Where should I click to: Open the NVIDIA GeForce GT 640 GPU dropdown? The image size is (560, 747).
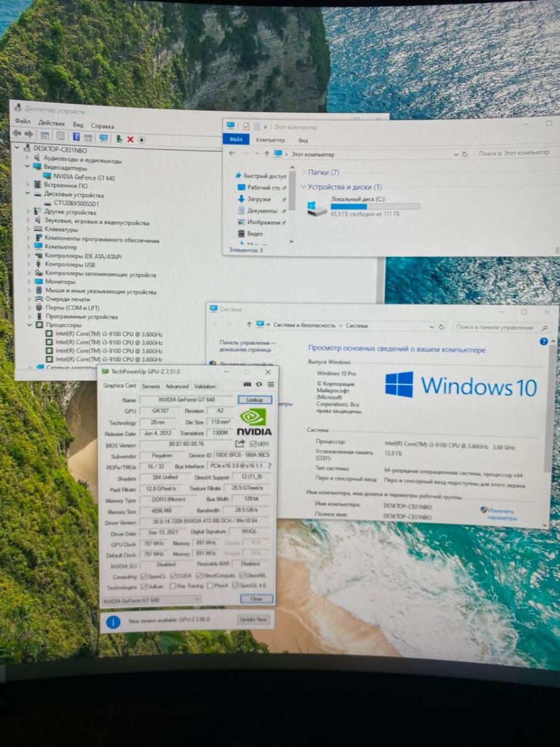tap(151, 599)
